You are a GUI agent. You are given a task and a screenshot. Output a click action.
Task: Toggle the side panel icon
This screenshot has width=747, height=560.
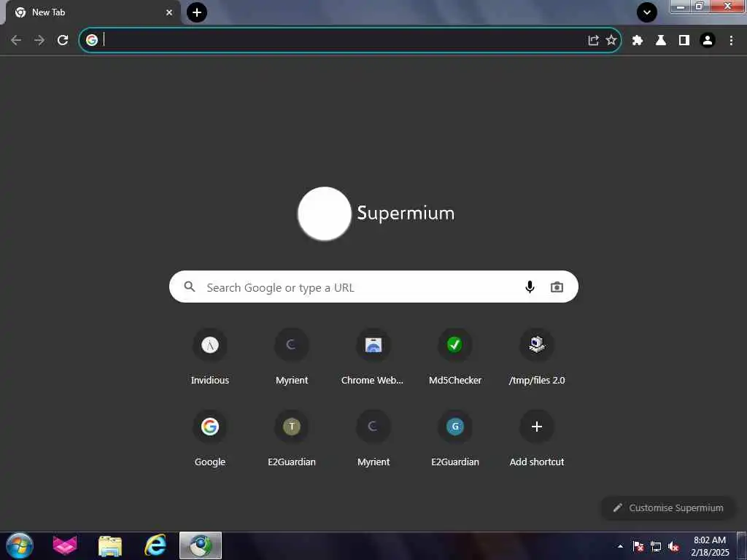tap(684, 41)
